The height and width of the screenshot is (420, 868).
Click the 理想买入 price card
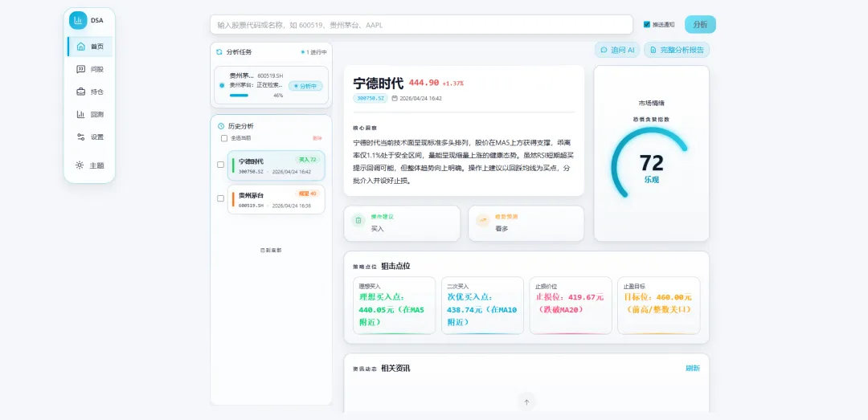click(394, 305)
